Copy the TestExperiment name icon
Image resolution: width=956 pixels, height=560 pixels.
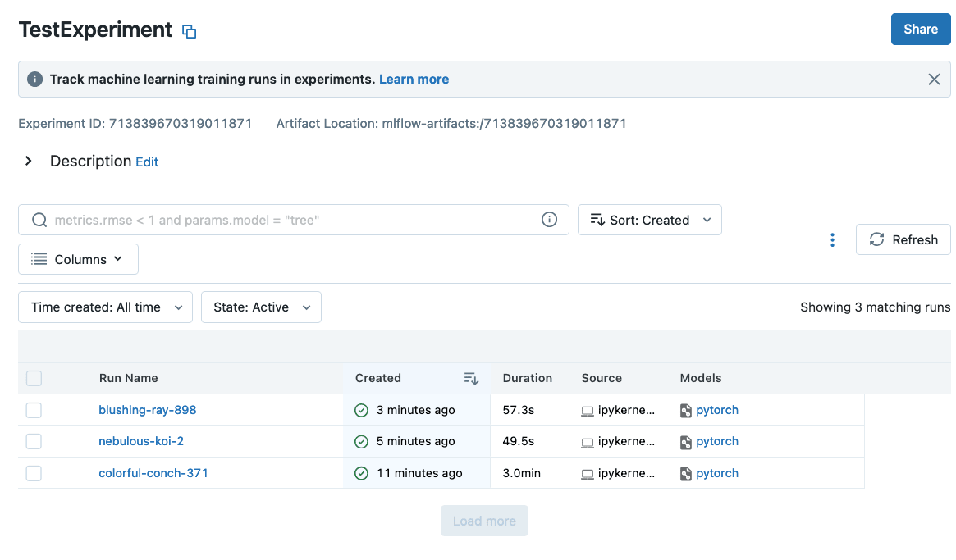click(x=189, y=32)
